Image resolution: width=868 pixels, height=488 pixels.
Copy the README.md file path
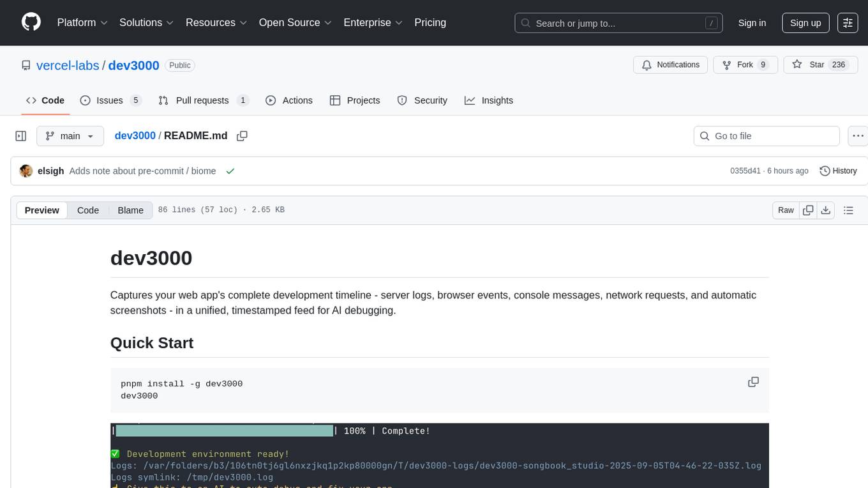[x=242, y=136]
